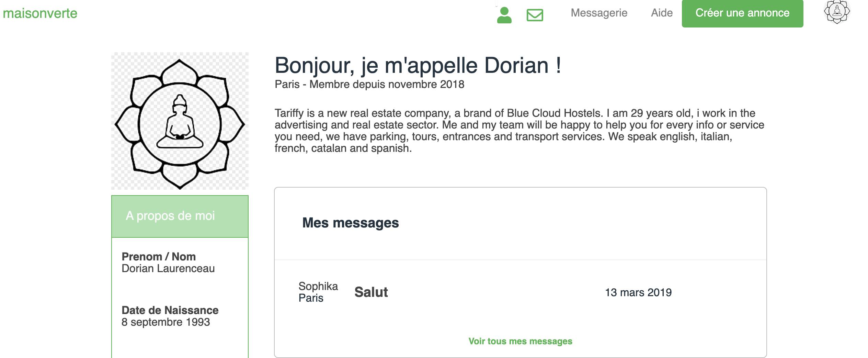Click the Créer une annonce button
This screenshot has width=868, height=358.
[x=742, y=13]
